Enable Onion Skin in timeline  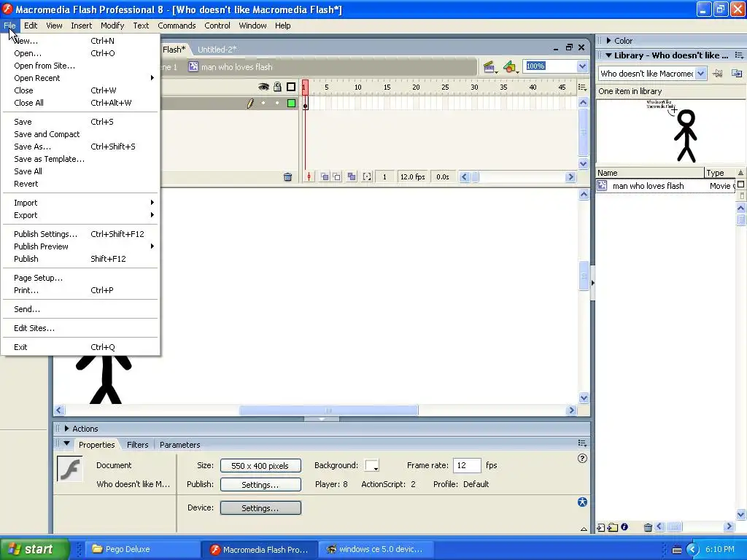(x=325, y=176)
